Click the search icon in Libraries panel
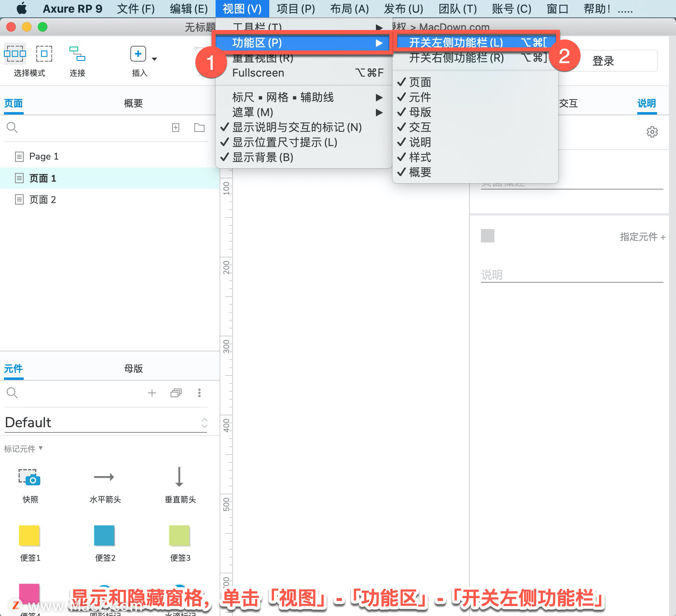Viewport: 676px width, 616px height. pyautogui.click(x=12, y=393)
